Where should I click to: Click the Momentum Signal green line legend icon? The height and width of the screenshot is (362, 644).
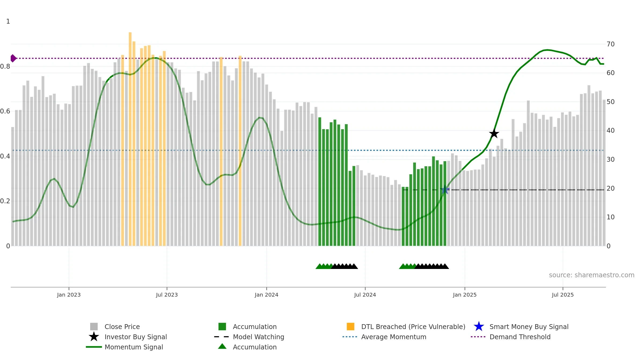(x=94, y=347)
